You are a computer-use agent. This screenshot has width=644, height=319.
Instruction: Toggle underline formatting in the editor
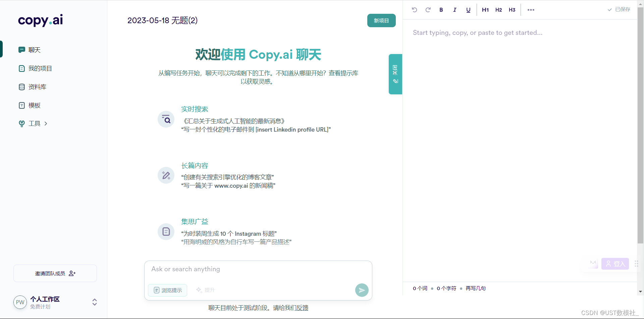click(x=468, y=10)
